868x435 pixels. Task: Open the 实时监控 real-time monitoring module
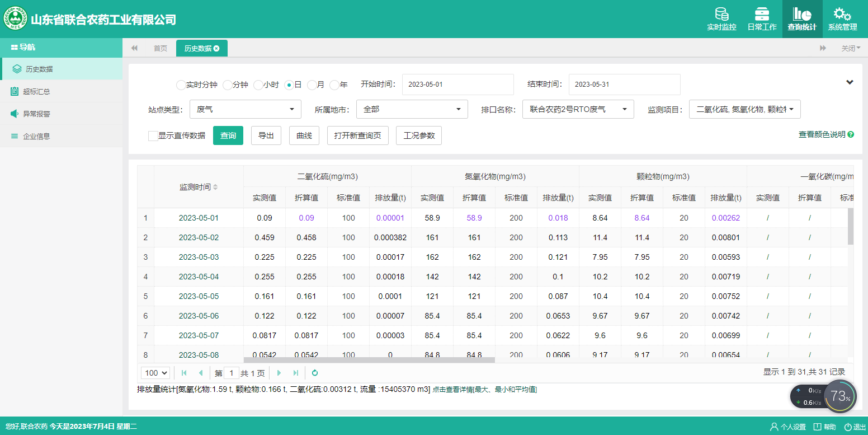[721, 19]
